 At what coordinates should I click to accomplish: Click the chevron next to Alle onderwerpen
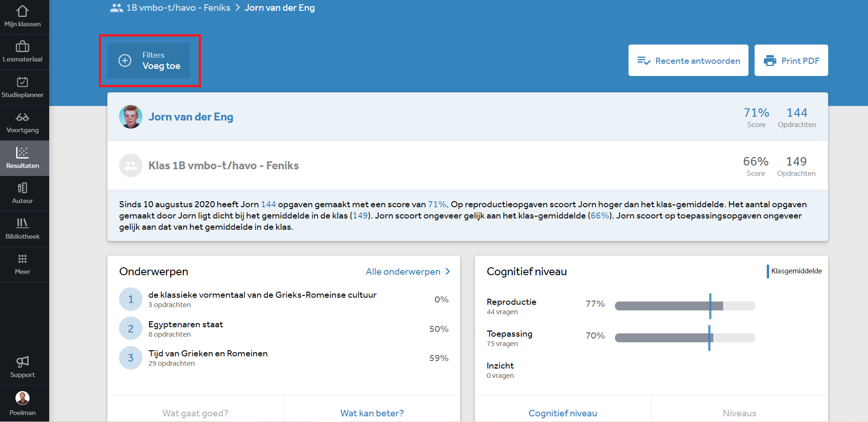448,271
